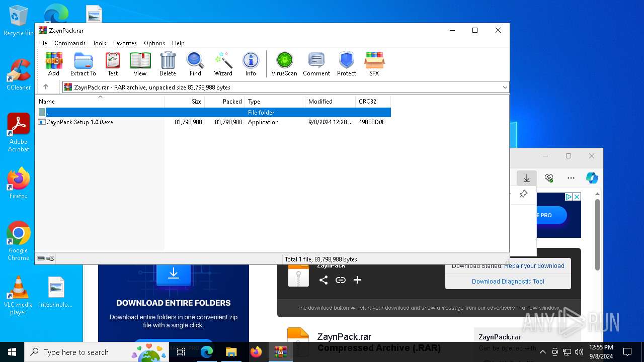Open the notification center icon

627,352
